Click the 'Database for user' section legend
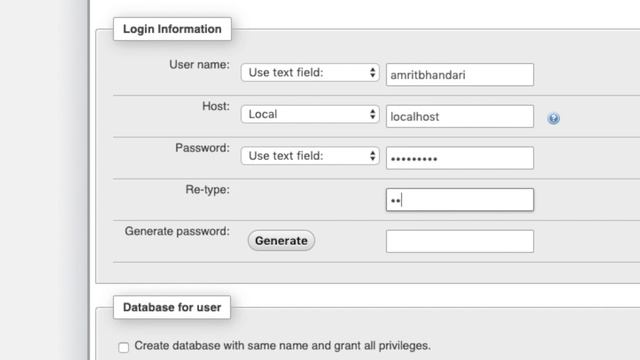Screen dimensions: 640x360 (x=172, y=307)
